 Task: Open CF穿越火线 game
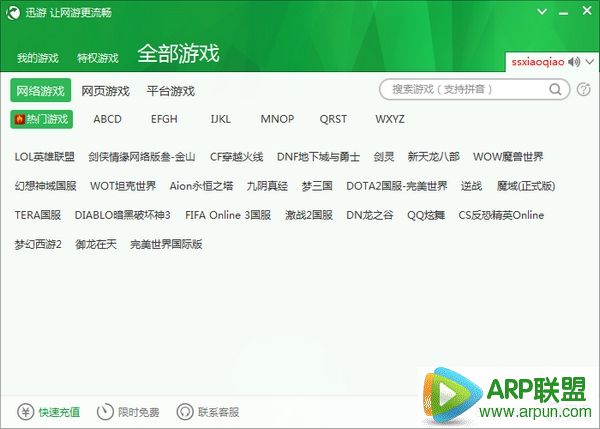pos(236,157)
